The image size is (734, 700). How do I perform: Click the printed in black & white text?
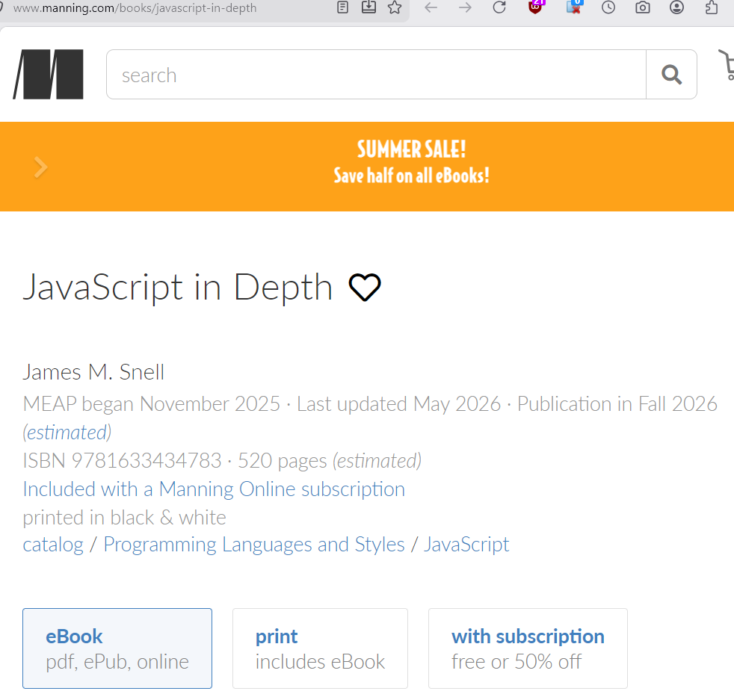125,518
